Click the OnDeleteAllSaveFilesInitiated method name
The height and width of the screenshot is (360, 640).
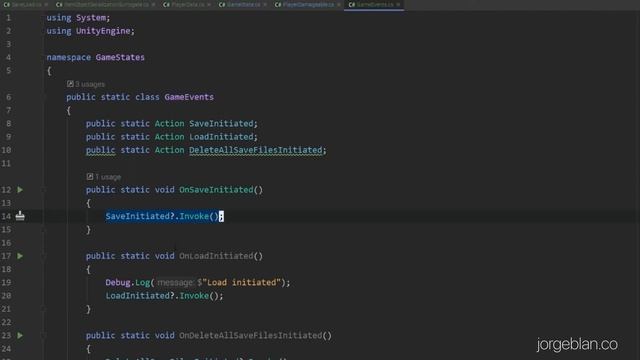[251, 336]
